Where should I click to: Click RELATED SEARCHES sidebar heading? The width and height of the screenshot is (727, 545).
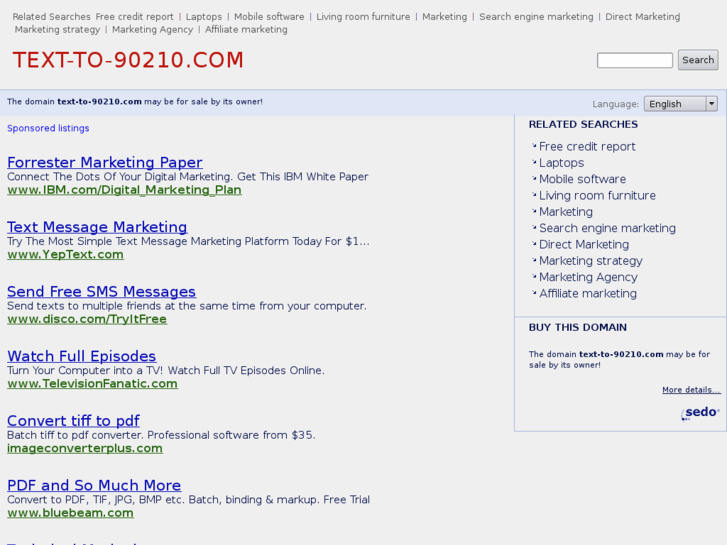click(583, 124)
